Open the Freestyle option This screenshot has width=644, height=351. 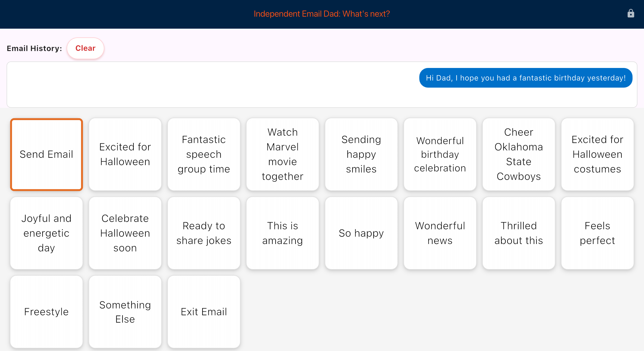tap(46, 312)
